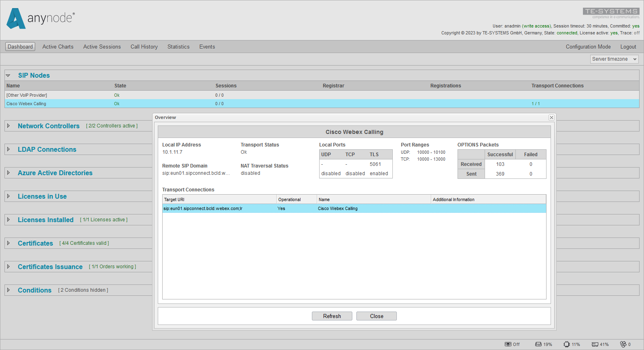Click the 4/4 Certificates valid status text
The image size is (644, 350).
[84, 243]
